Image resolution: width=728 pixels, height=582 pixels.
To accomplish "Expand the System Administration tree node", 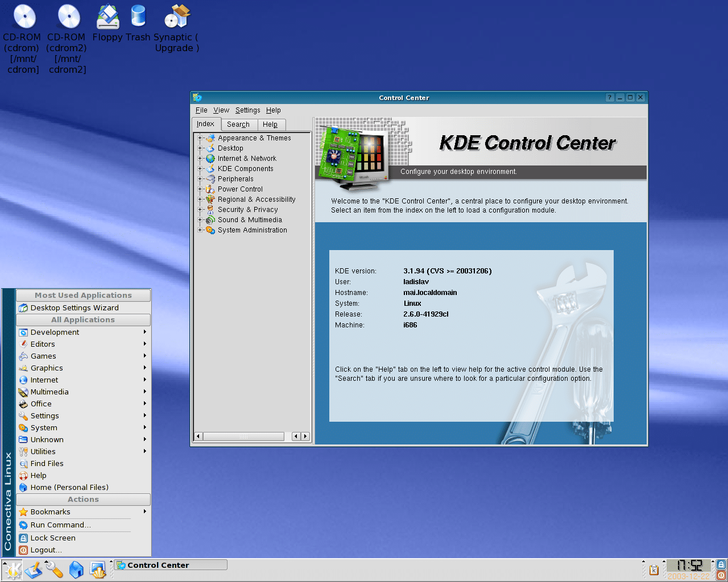I will pos(200,230).
